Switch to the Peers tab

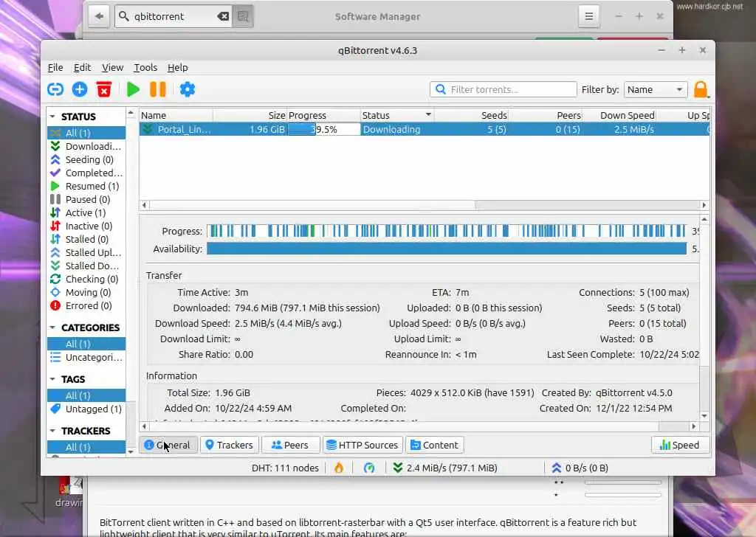[x=290, y=445]
